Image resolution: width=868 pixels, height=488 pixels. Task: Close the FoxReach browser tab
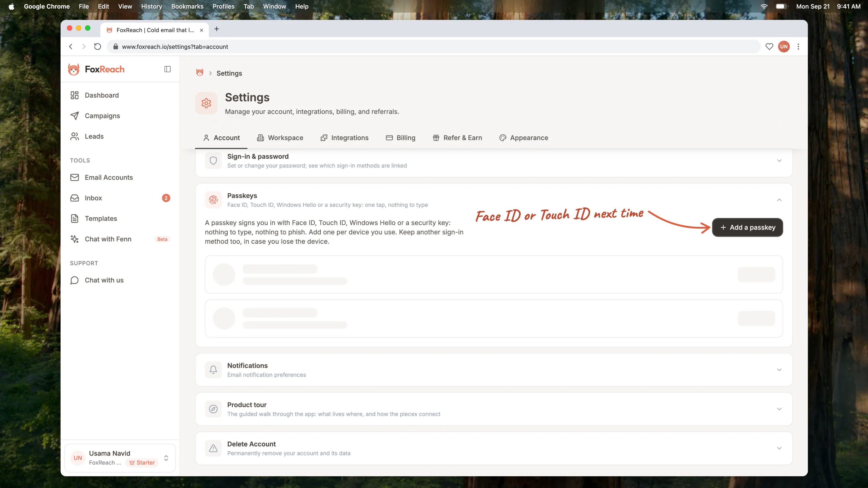click(202, 30)
